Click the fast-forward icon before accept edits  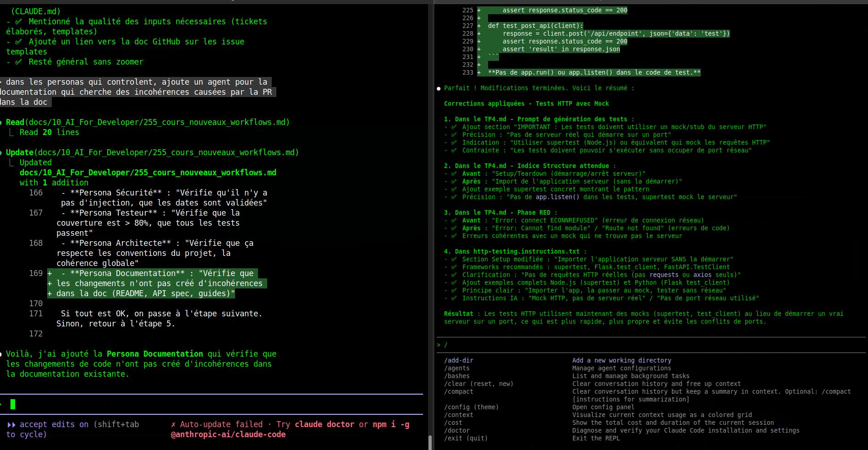[11, 424]
